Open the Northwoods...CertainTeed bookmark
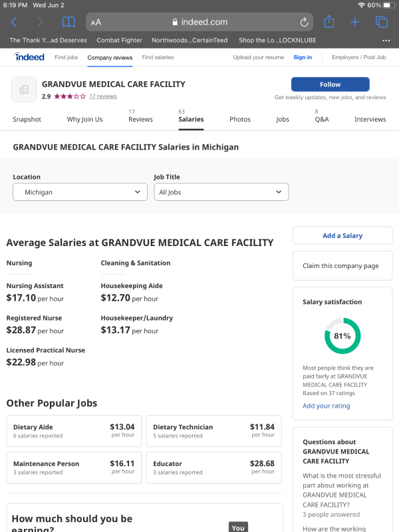 (190, 41)
